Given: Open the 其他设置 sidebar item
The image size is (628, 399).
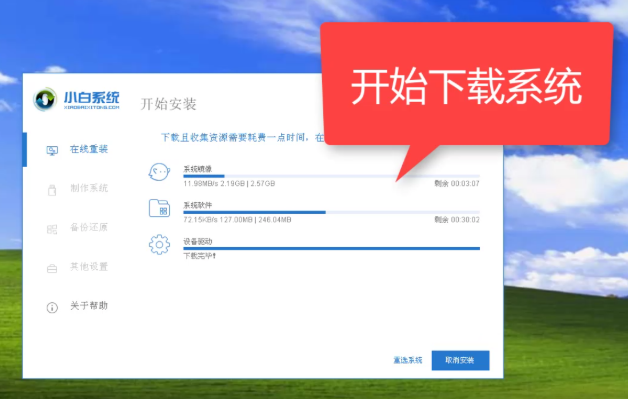Looking at the screenshot, I should [77, 267].
